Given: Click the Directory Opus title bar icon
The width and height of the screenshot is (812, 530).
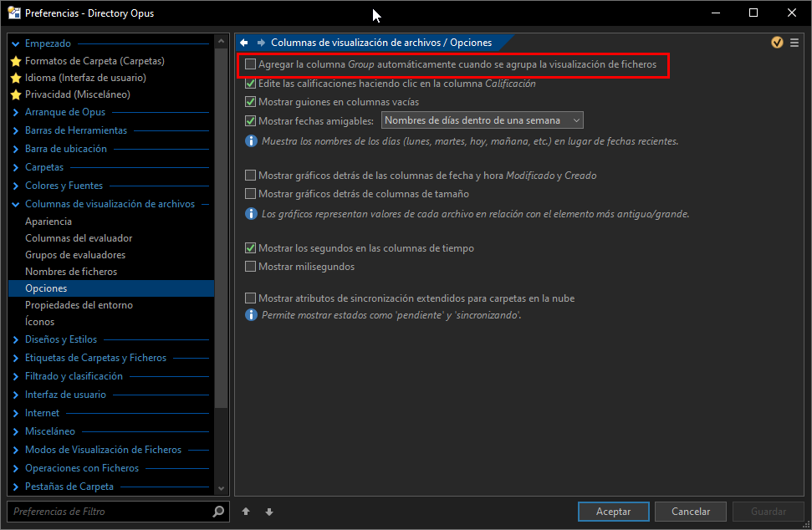Looking at the screenshot, I should coord(14,13).
